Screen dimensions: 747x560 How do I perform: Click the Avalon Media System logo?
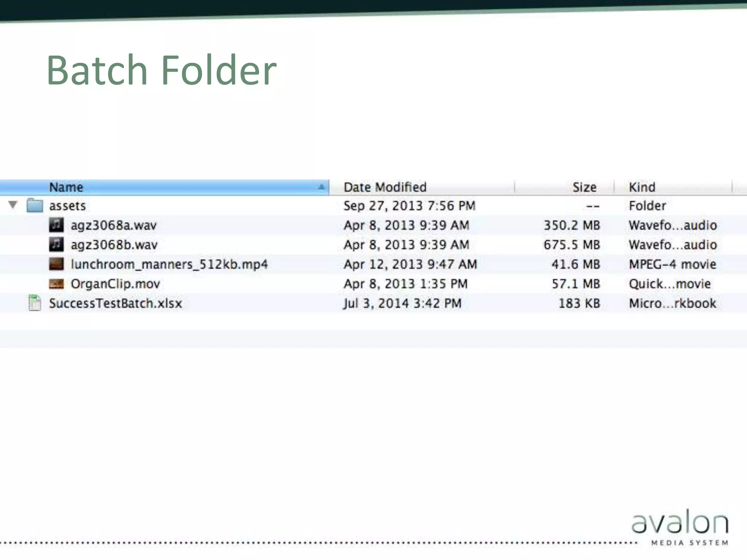tap(680, 528)
